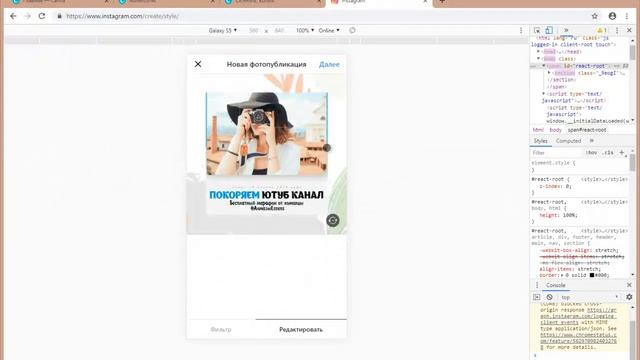Click the rotate device icon
This screenshot has width=640, height=360.
pos(352,31)
